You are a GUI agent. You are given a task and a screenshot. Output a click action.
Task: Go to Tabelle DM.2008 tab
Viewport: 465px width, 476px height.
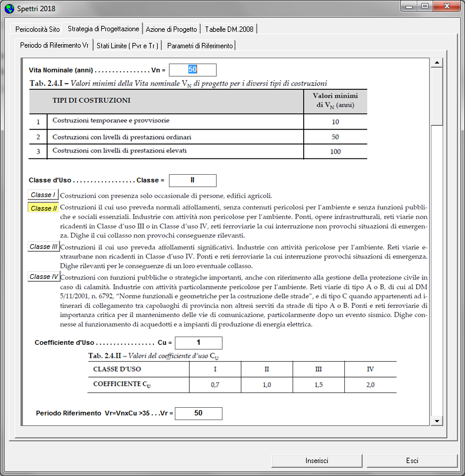229,29
